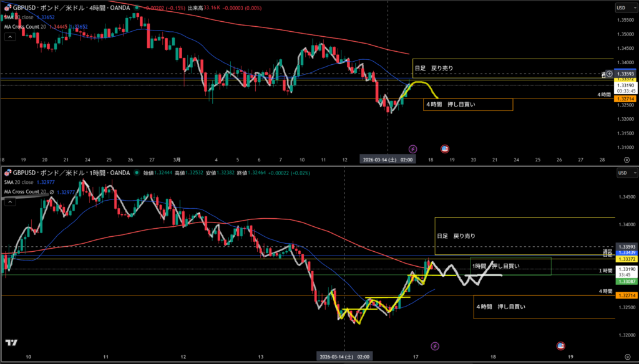Click the purple lightning event icon in the 4-hour chart
The width and height of the screenshot is (639, 364).
pyautogui.click(x=412, y=148)
